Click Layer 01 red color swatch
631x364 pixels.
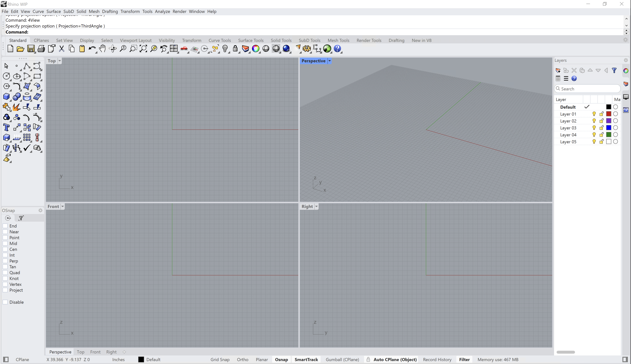tap(609, 114)
